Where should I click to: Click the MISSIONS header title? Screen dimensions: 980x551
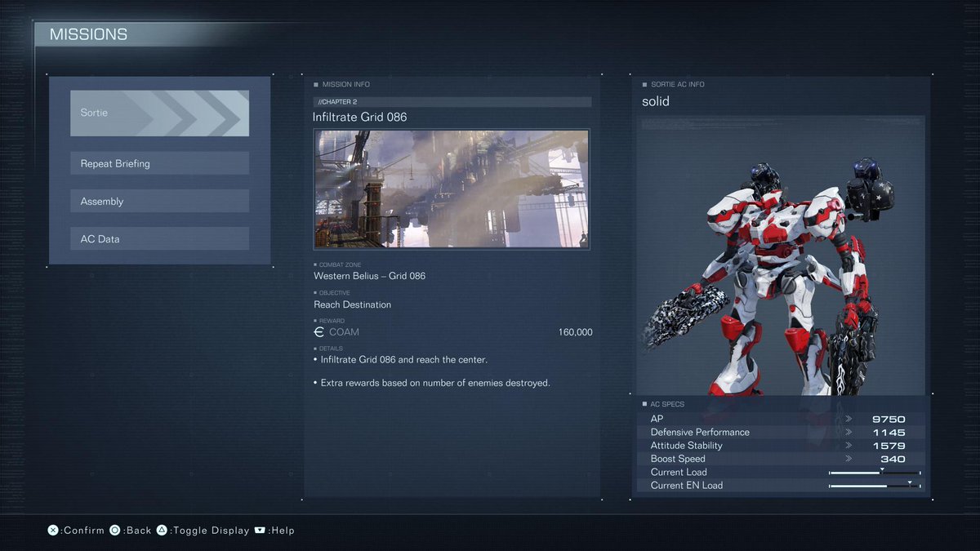(88, 34)
